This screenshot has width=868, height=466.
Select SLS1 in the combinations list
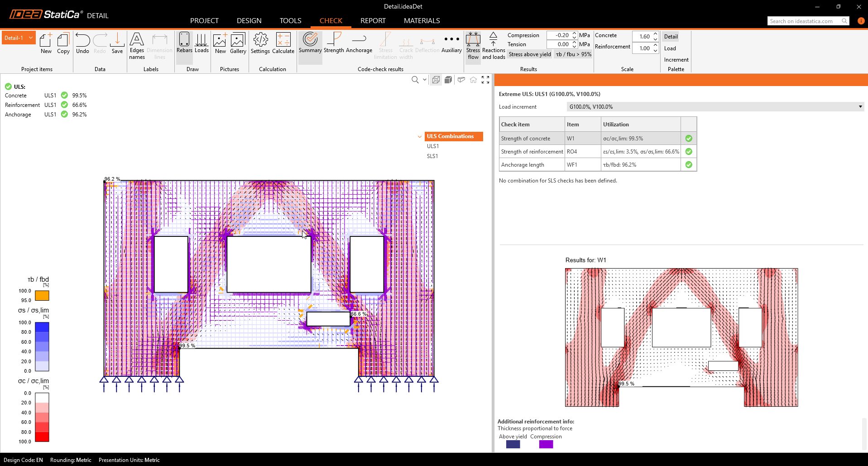(432, 156)
